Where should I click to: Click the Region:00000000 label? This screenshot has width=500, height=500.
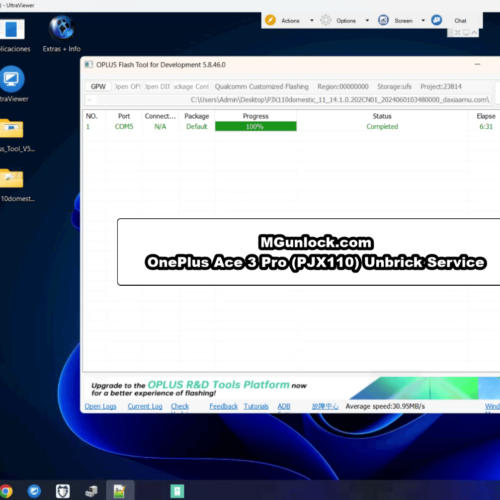pyautogui.click(x=343, y=87)
